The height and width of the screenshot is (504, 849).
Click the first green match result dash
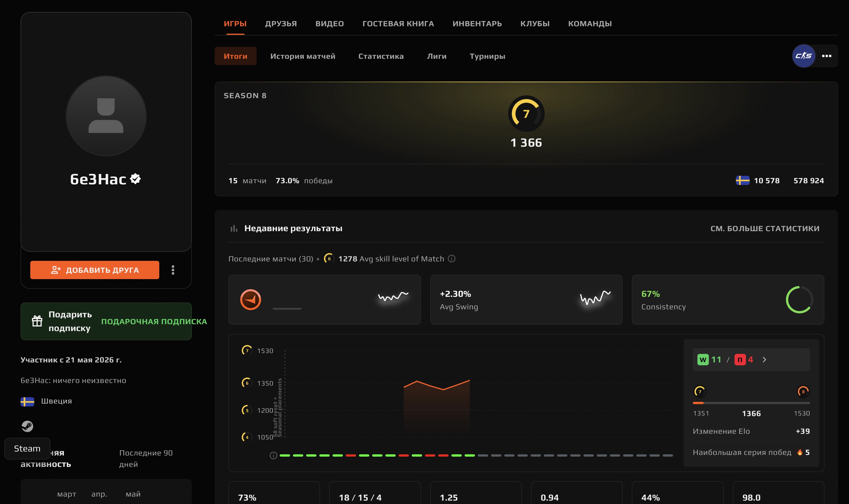coord(285,455)
